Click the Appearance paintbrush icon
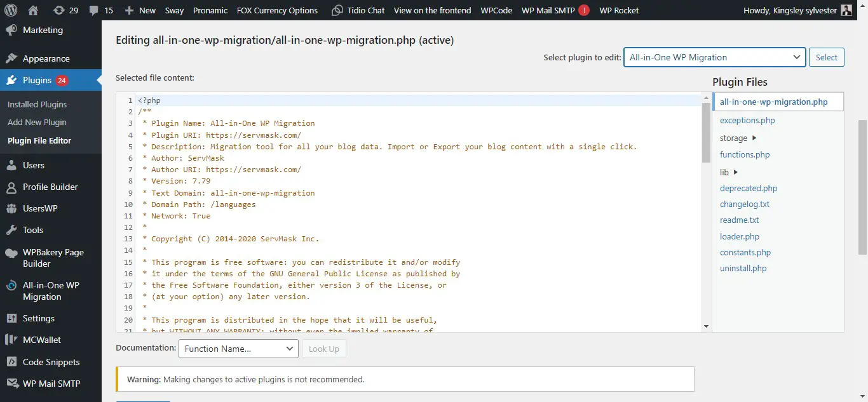 click(x=11, y=58)
